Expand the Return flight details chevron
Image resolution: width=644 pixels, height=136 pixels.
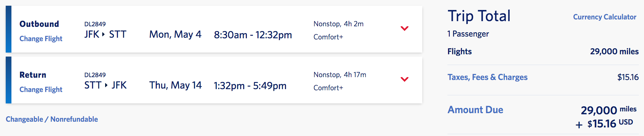(404, 79)
